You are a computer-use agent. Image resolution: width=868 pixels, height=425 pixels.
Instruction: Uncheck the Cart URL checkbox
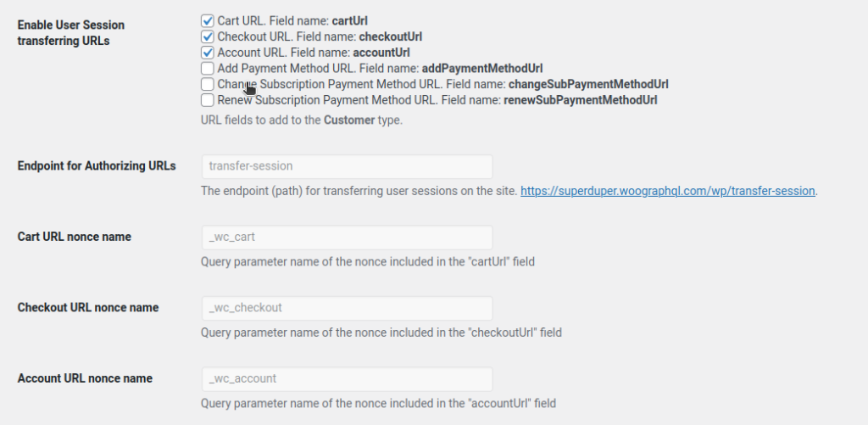click(x=208, y=20)
